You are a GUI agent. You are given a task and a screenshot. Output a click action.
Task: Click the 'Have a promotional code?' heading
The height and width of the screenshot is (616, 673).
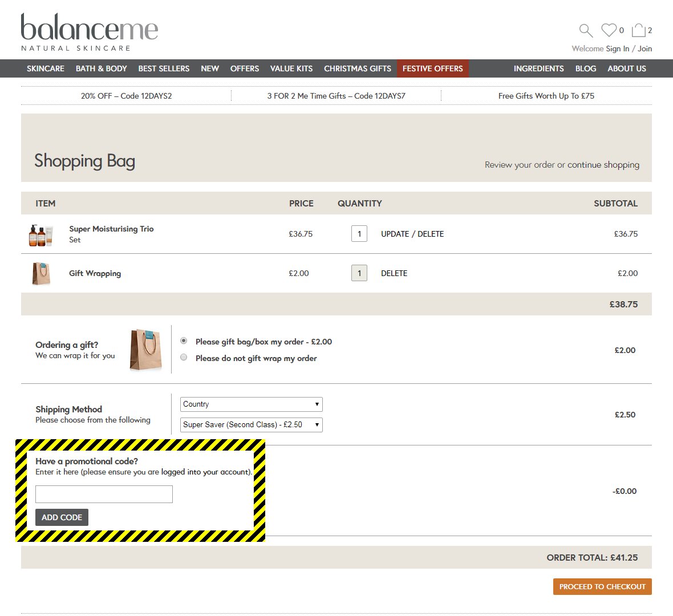coord(87,461)
